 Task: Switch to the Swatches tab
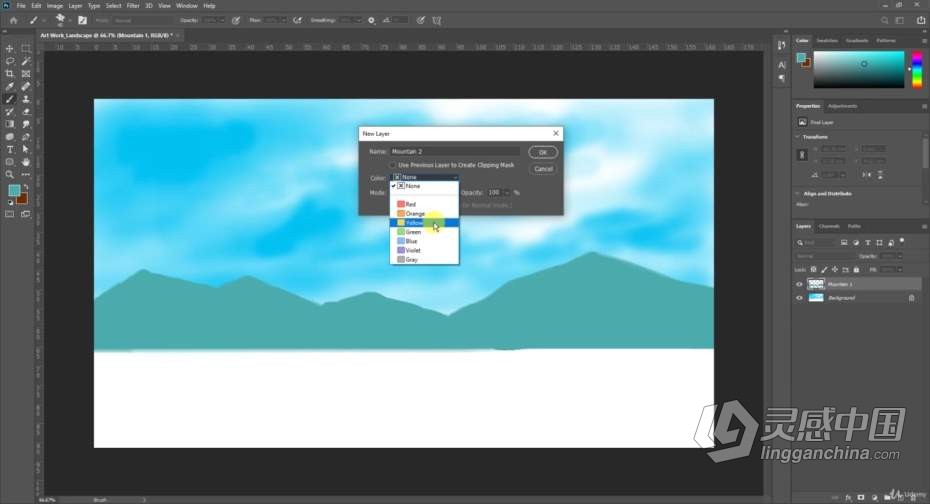pos(827,40)
